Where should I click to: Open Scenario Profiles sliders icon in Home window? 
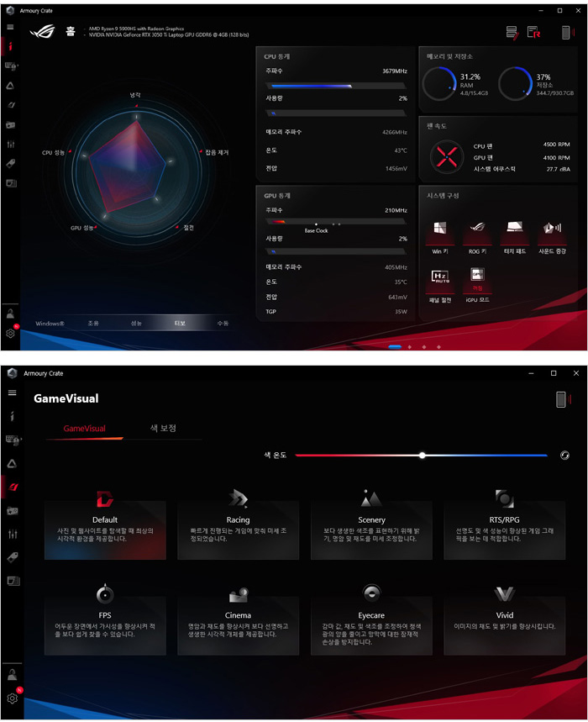(x=11, y=144)
